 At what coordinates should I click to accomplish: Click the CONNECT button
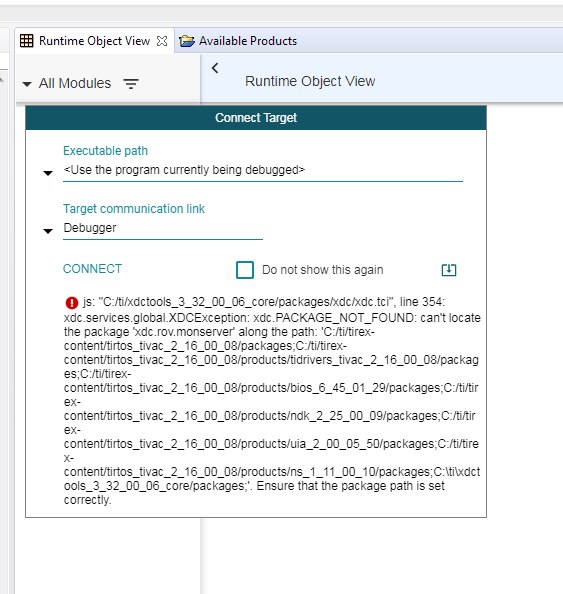click(x=92, y=269)
